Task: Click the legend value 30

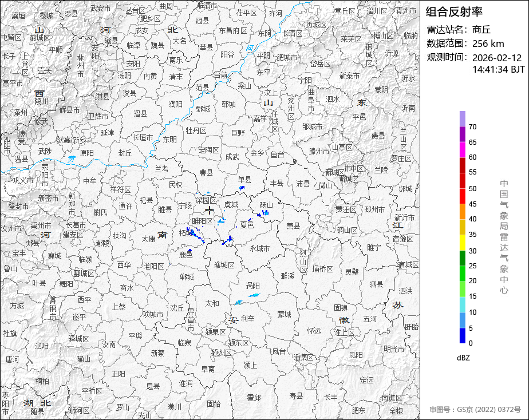Action: pyautogui.click(x=472, y=251)
